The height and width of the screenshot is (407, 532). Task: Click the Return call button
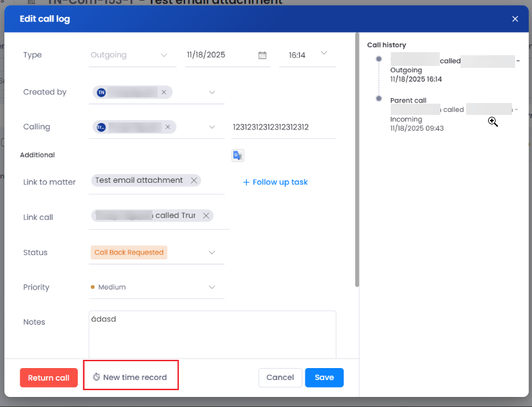tap(48, 377)
